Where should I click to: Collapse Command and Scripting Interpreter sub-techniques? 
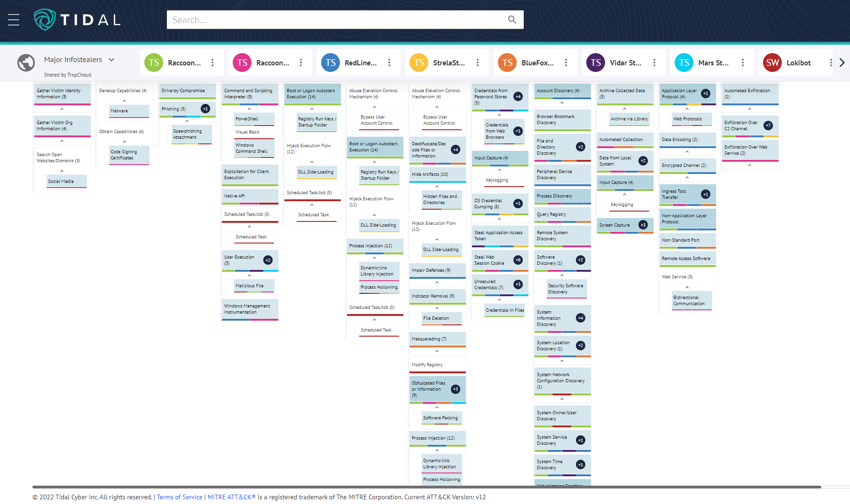[249, 109]
